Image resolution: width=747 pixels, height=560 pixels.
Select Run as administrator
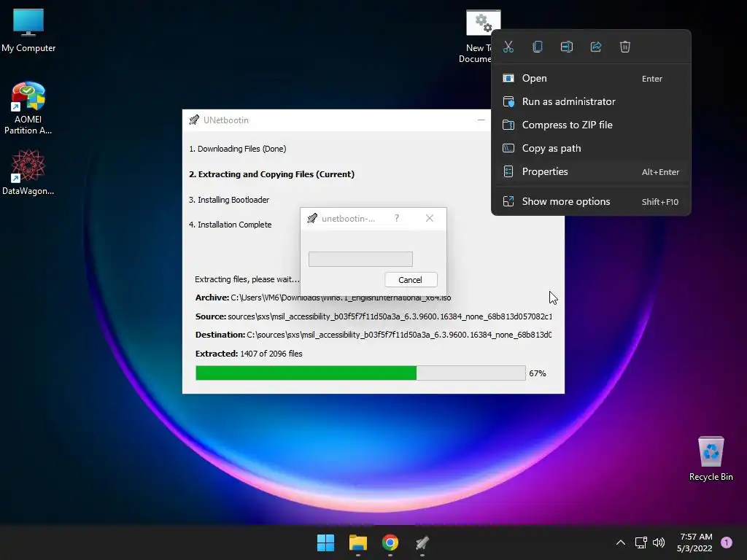pos(591,101)
